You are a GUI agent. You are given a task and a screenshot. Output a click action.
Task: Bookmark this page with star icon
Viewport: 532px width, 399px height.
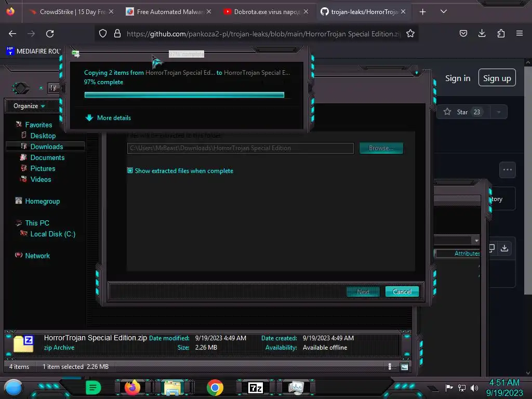coord(410,33)
